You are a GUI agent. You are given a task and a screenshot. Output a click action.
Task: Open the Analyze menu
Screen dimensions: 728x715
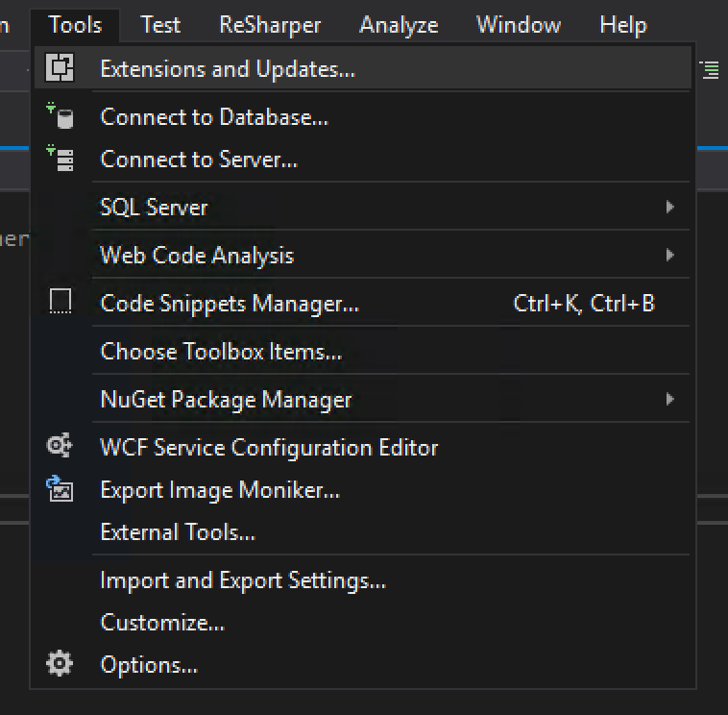(x=399, y=25)
